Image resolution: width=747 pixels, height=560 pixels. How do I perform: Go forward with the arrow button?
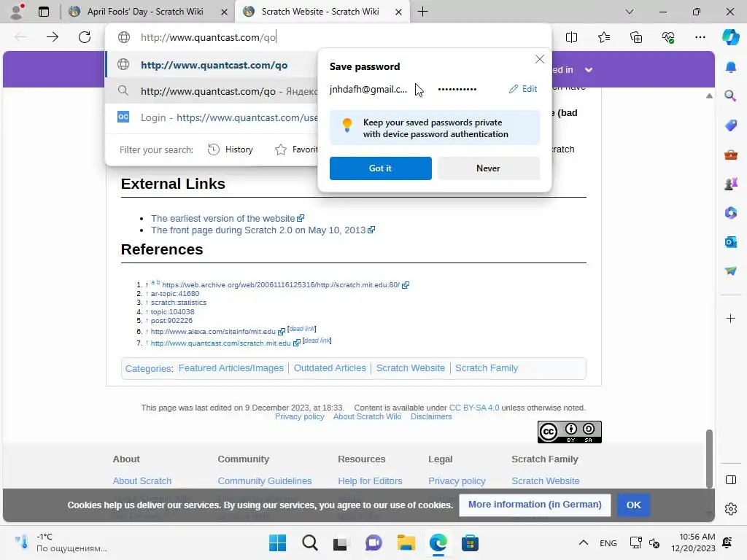(x=53, y=37)
